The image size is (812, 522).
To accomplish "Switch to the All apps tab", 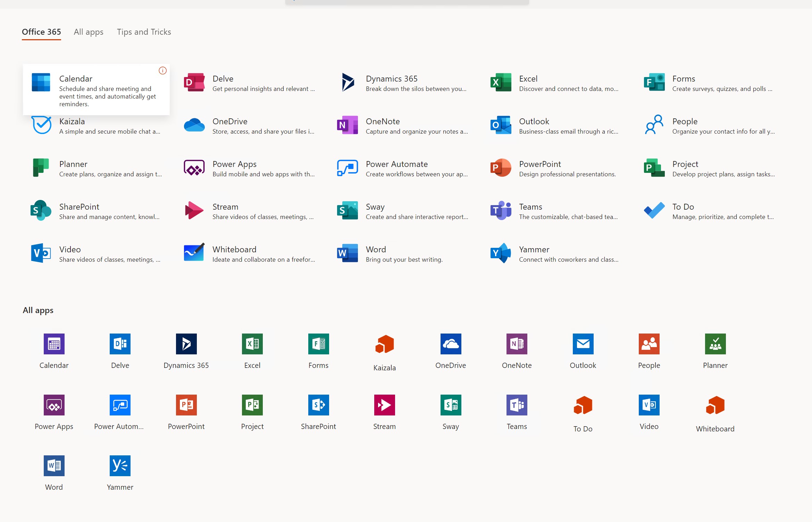I will pos(89,32).
